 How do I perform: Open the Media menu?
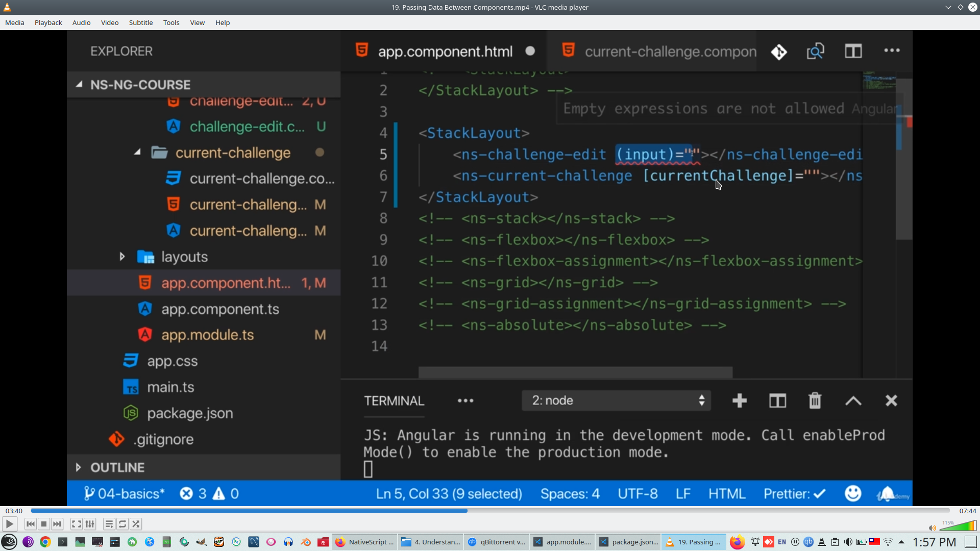tap(14, 22)
